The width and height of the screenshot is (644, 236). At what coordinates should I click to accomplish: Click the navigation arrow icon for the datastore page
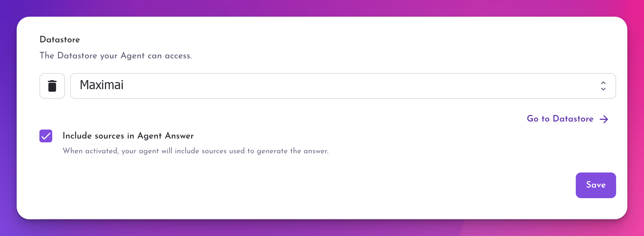point(604,119)
